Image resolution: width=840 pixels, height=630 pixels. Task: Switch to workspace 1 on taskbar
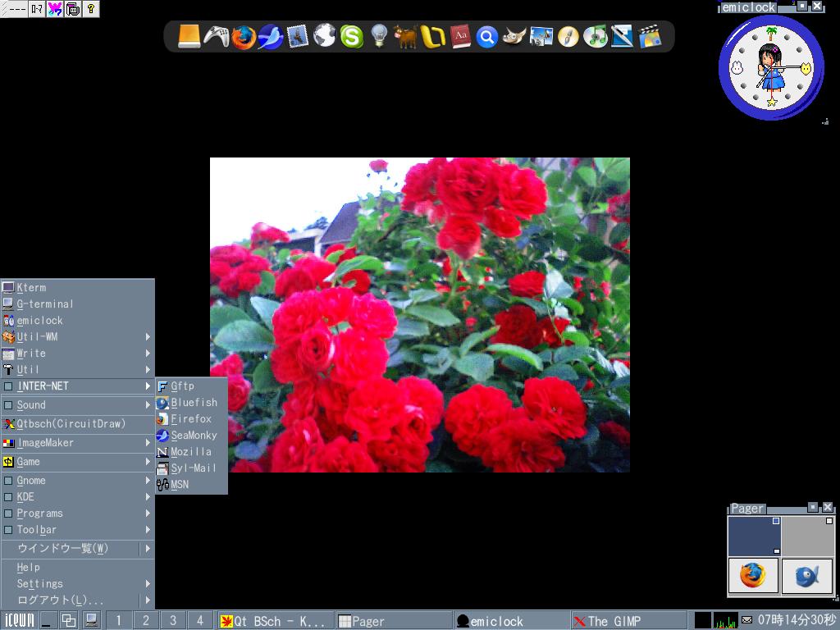click(118, 621)
